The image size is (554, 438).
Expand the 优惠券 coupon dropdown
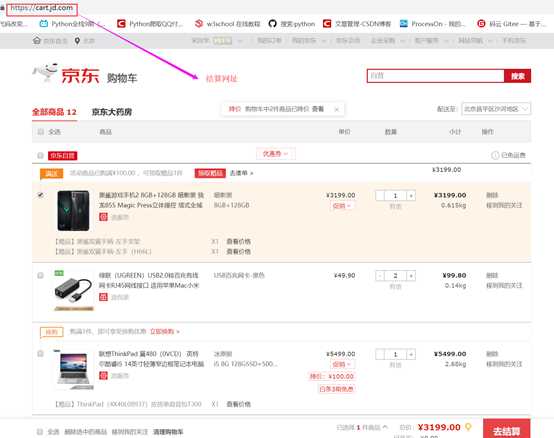tap(276, 154)
